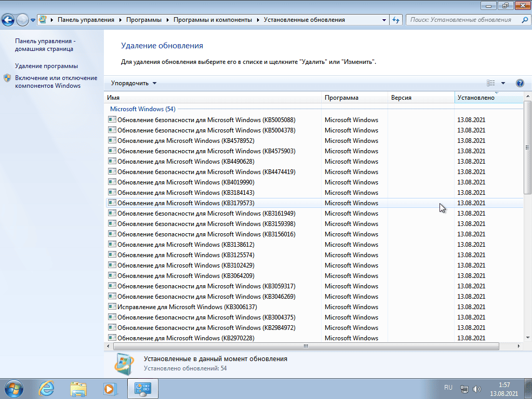Open the Windows Start button
The height and width of the screenshot is (399, 532).
click(x=14, y=389)
